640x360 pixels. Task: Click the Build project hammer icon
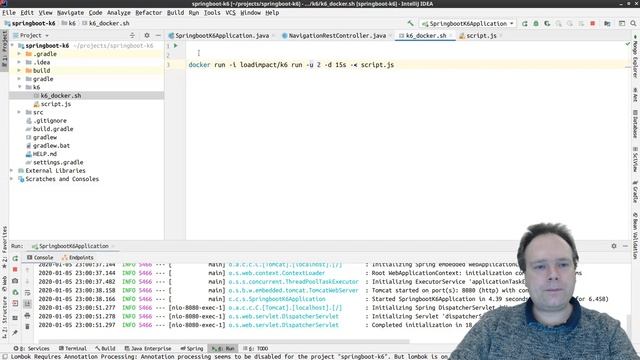click(x=410, y=24)
